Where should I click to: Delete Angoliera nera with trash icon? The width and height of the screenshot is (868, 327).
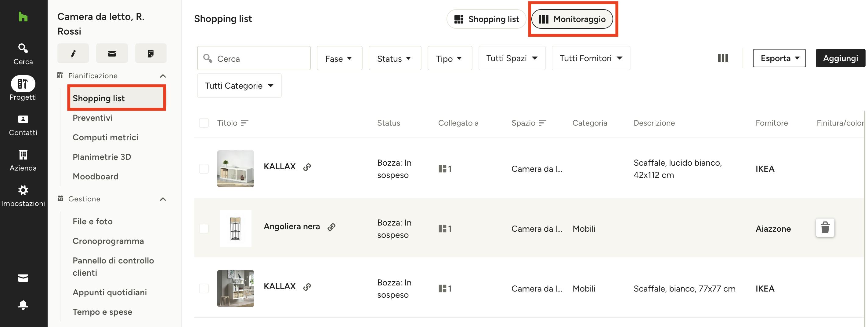(x=825, y=228)
